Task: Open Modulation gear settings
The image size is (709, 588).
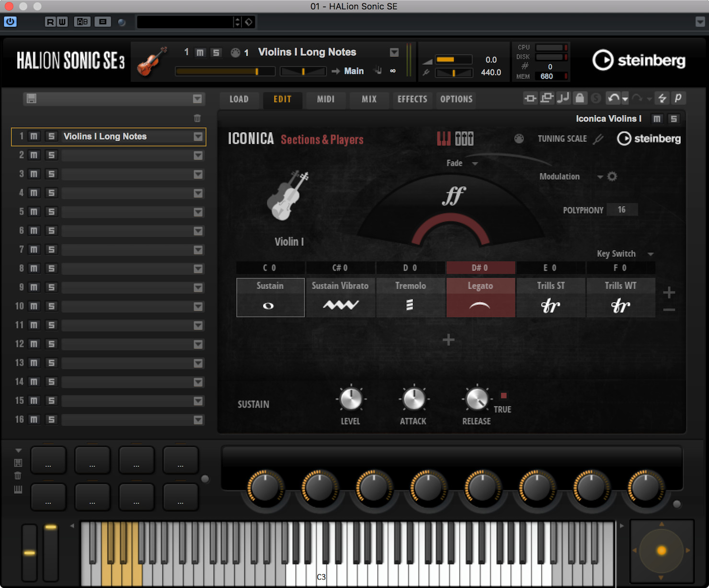Action: point(612,176)
